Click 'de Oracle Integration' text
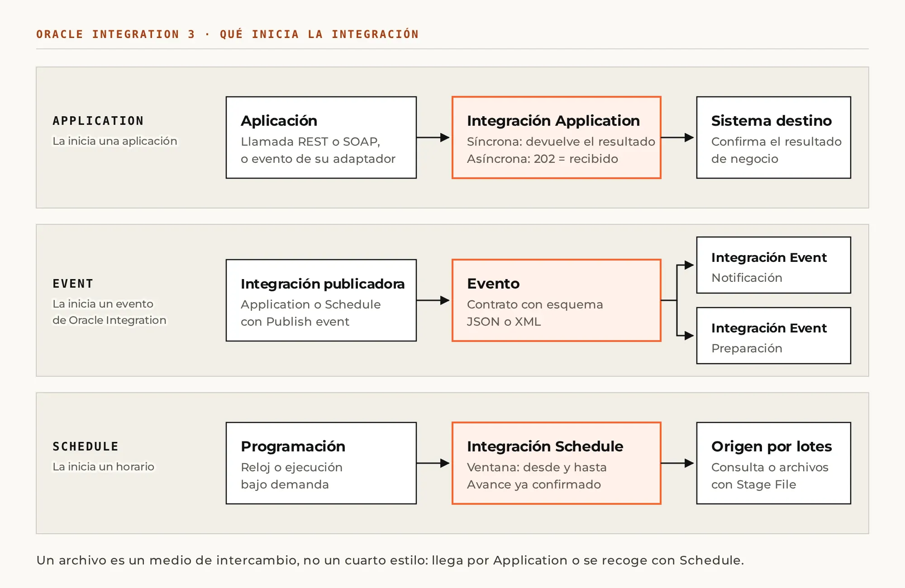This screenshot has height=588, width=905. click(x=109, y=320)
